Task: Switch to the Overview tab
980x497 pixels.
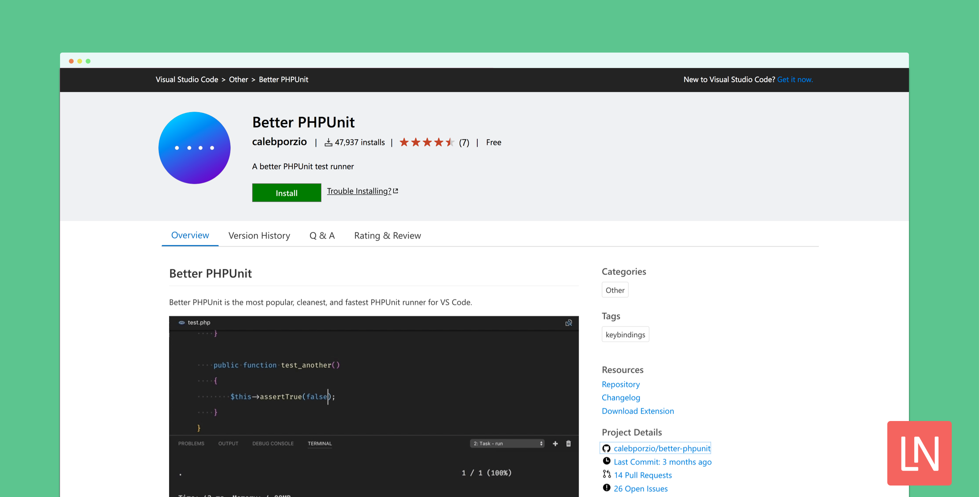Action: pos(190,235)
